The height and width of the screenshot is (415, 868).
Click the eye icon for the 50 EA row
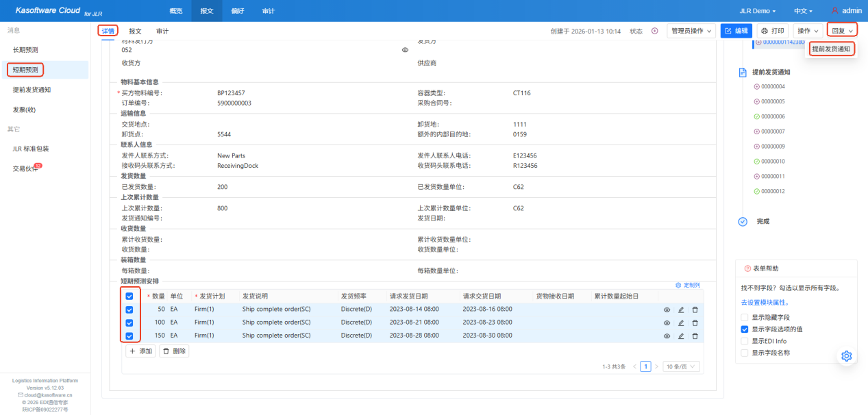click(x=667, y=310)
